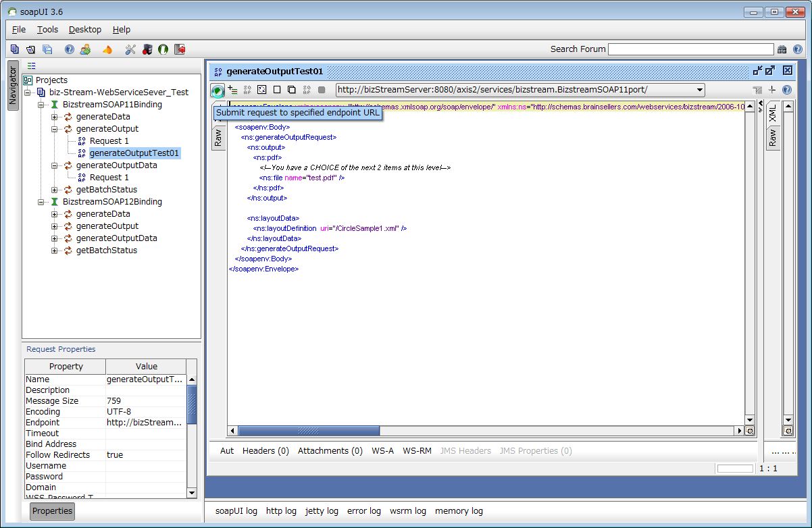The image size is (812, 528).
Task: Expand getBatchStatus under BizstreamSOAP11Binding
Action: 55,189
